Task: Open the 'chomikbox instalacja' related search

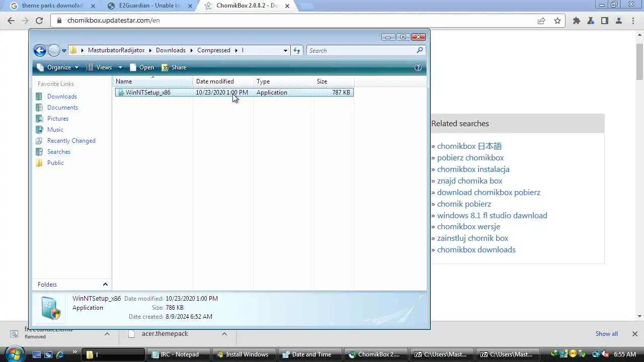Action: [473, 169]
